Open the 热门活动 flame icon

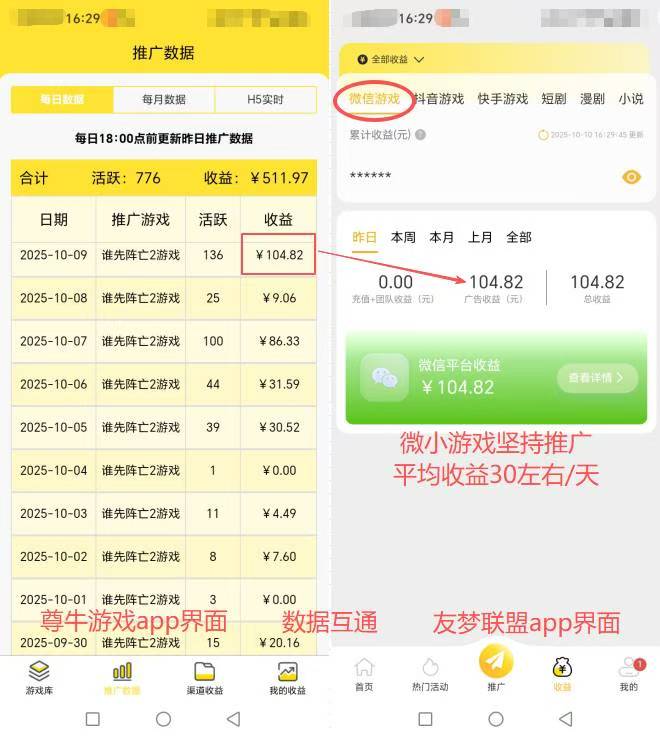tap(430, 667)
